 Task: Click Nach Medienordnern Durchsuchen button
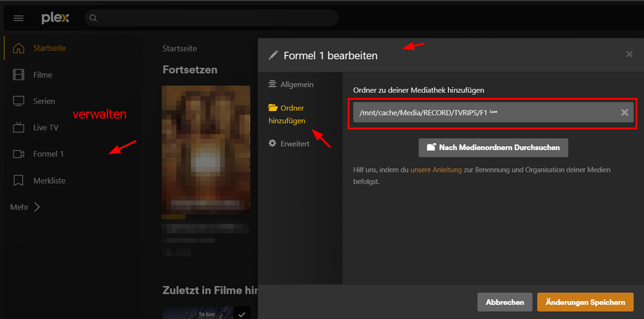[x=493, y=148]
